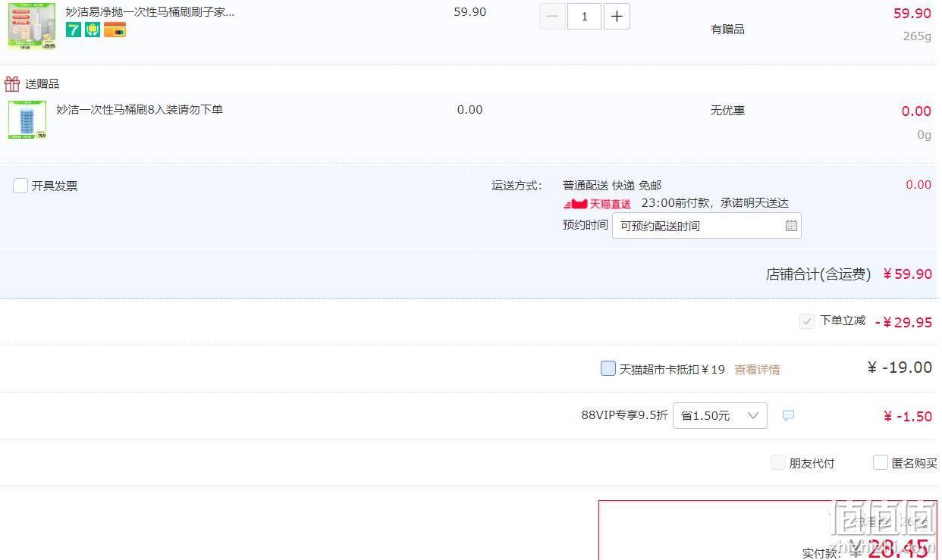Click the 88VIP专享9.5折 label
The image size is (942, 560).
pyautogui.click(x=625, y=415)
